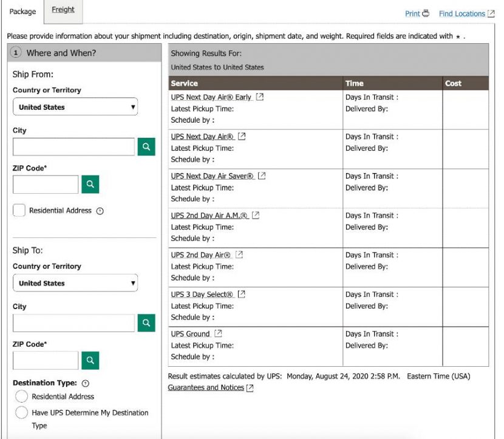This screenshot has height=439, width=504.
Task: Click the Ship To ZIP Code search icon
Action: (x=90, y=361)
